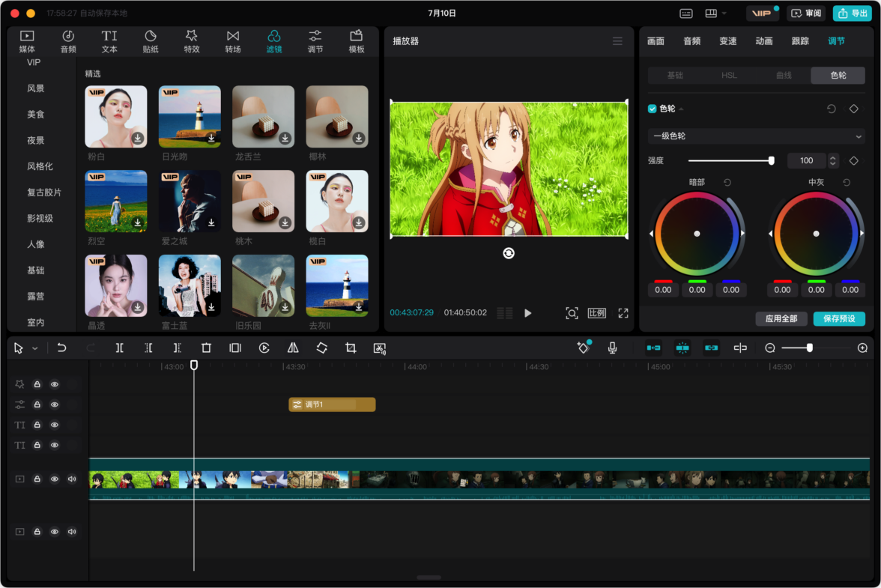Screen dimensions: 881x588
Task: Click the focus frame scan icon in player
Action: pyautogui.click(x=572, y=313)
